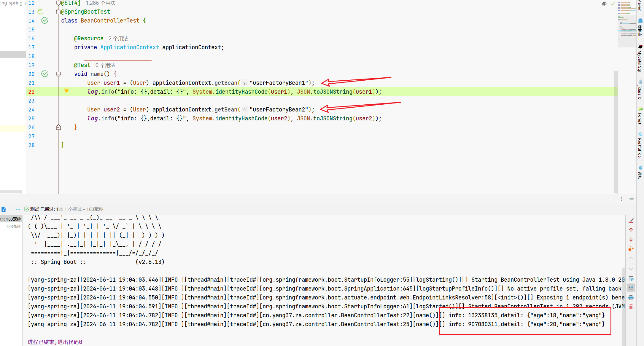Open run panel options three-dots menu
644x346 pixels.
[x=622, y=199]
